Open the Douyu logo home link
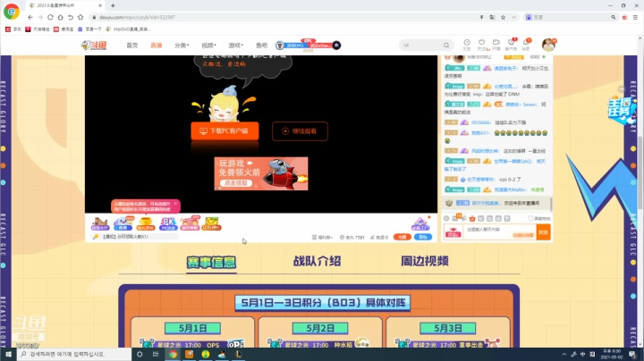 coord(94,45)
